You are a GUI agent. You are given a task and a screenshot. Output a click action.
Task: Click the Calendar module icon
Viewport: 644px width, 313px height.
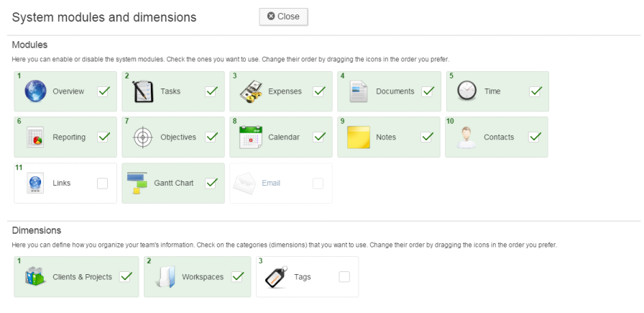251,137
